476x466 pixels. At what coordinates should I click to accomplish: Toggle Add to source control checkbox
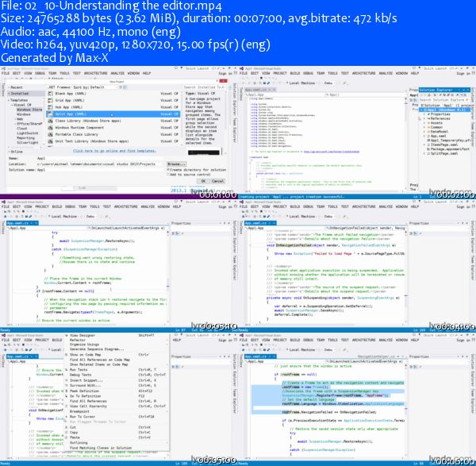(168, 175)
